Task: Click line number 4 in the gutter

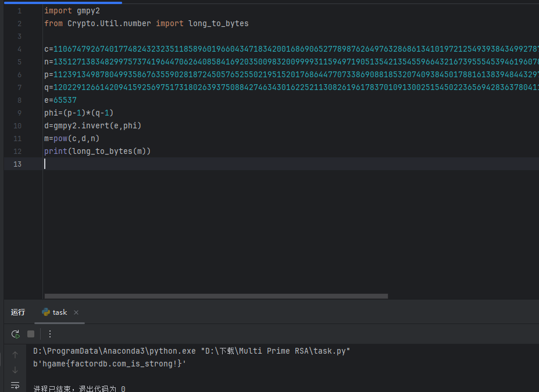Action: coord(19,49)
